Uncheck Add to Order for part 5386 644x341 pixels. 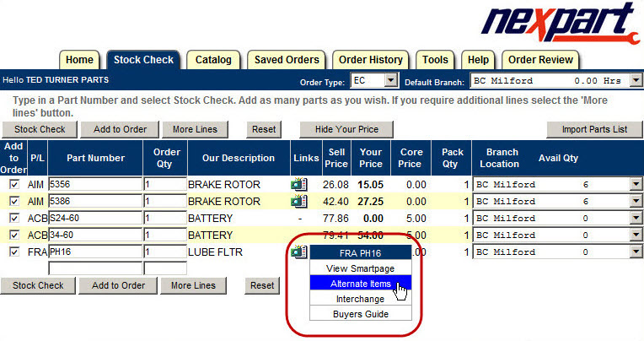(14, 201)
